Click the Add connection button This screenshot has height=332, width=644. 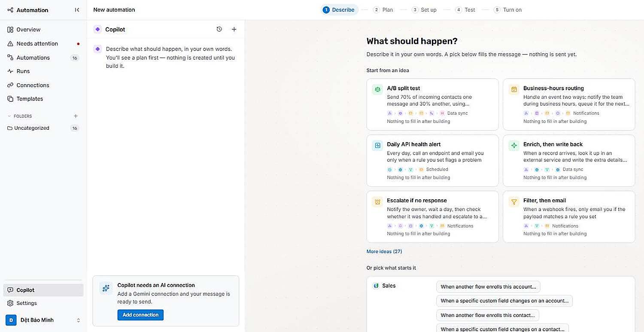point(140,315)
